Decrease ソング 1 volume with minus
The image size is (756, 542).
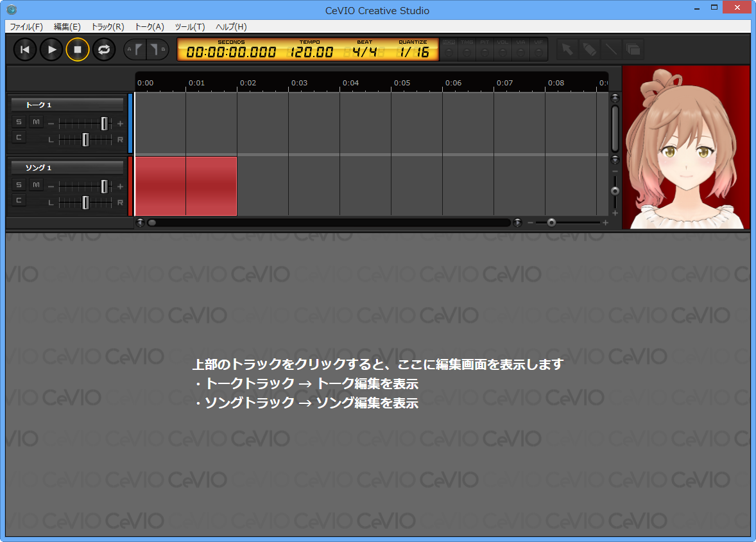click(51, 186)
